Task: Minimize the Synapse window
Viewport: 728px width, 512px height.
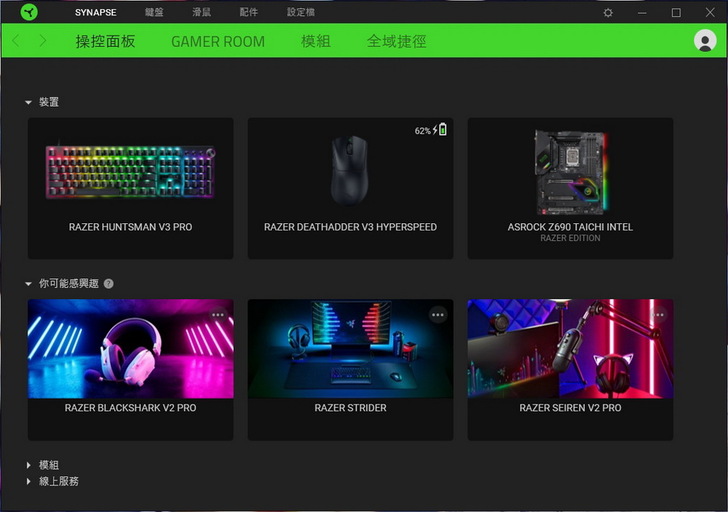Action: click(642, 13)
